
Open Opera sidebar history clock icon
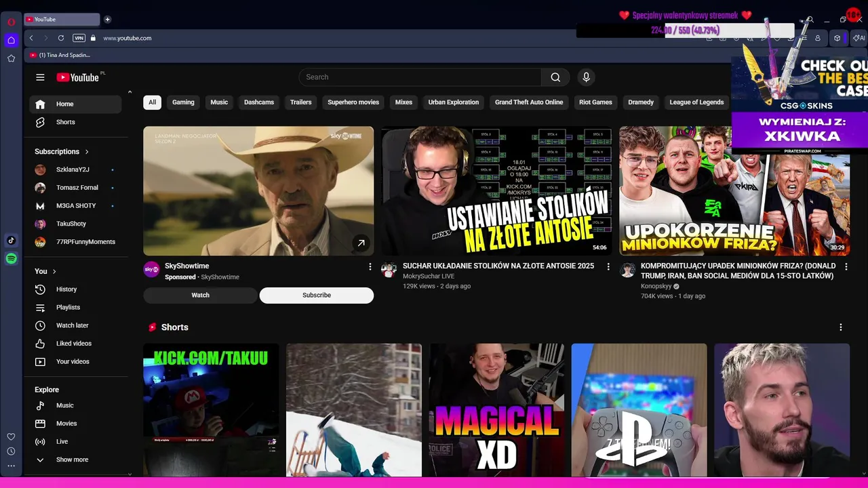(x=11, y=451)
